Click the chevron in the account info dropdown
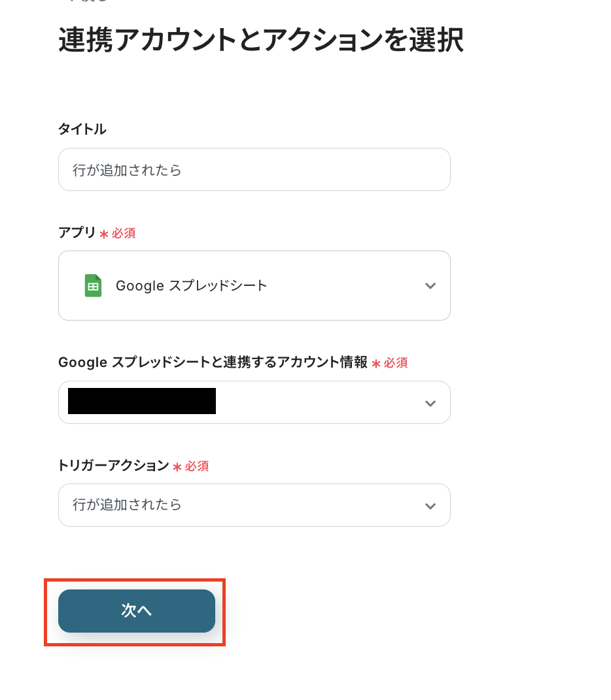The height and width of the screenshot is (700, 611). [x=430, y=403]
